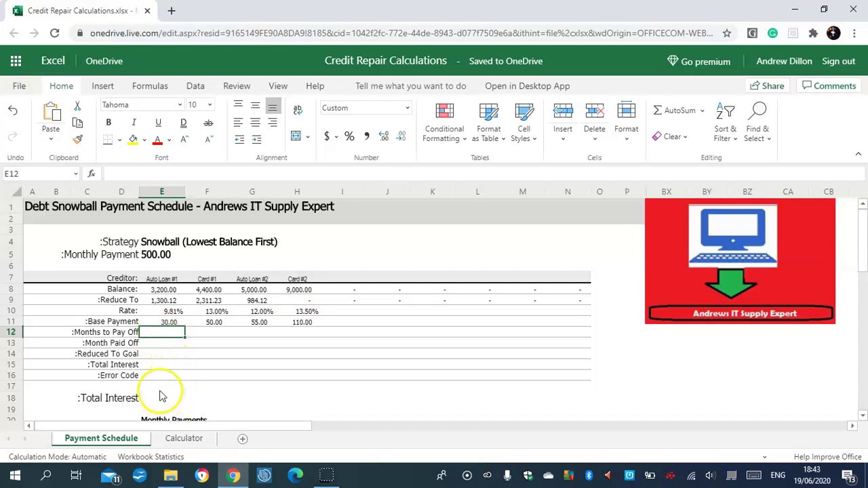Click the Sort & Filter icon
This screenshot has width=868, height=488.
pos(726,111)
